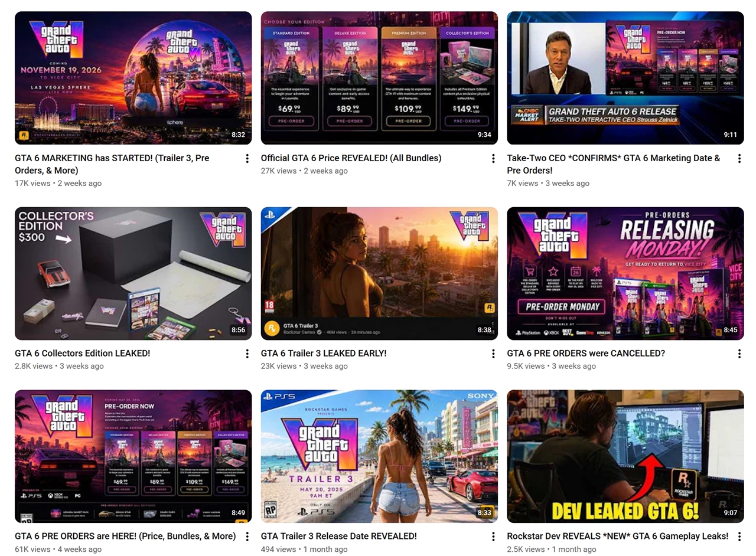This screenshot has width=756, height=556.
Task: Click three dots beside GTA 6 PRE ORDERS are HERE
Action: tap(247, 537)
